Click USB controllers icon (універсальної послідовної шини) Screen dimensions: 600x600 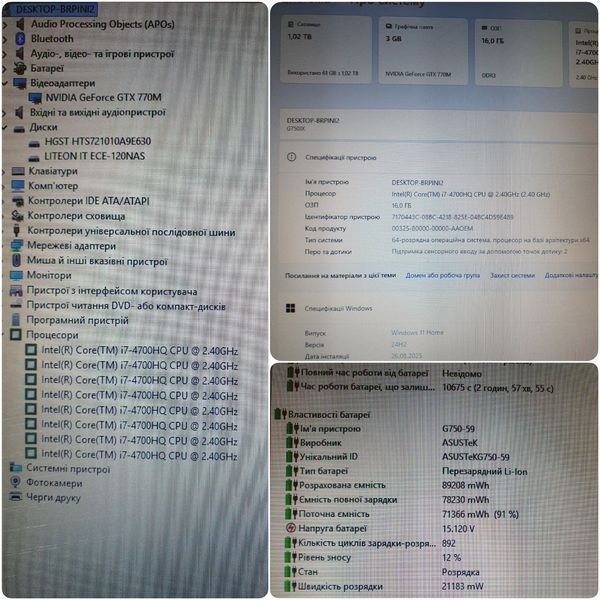[x=16, y=230]
